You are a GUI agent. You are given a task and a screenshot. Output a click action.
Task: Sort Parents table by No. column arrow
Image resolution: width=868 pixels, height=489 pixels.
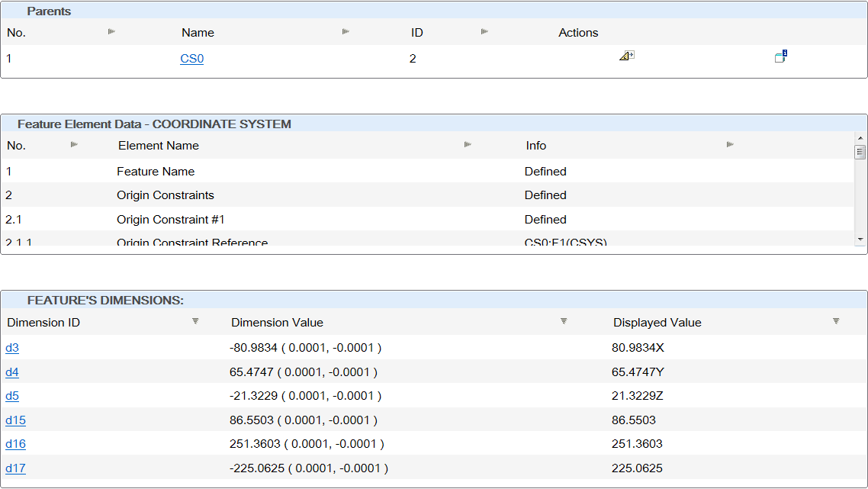point(111,31)
